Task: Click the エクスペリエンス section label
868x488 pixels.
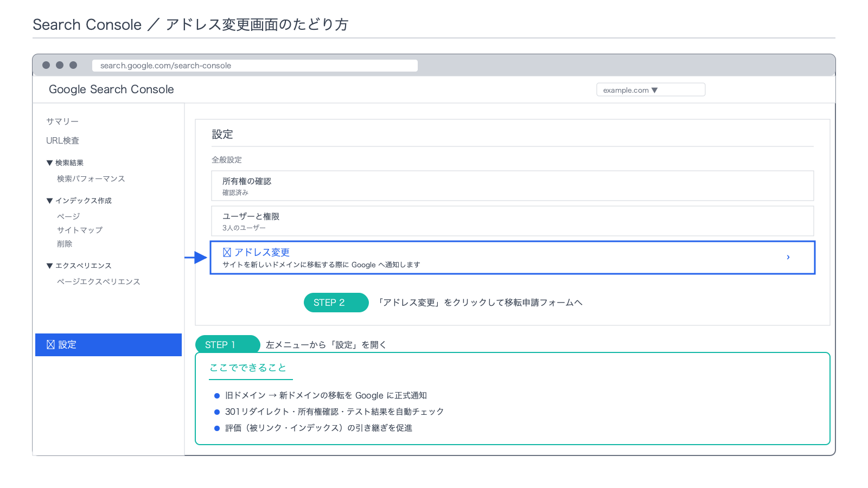Action: pos(84,266)
